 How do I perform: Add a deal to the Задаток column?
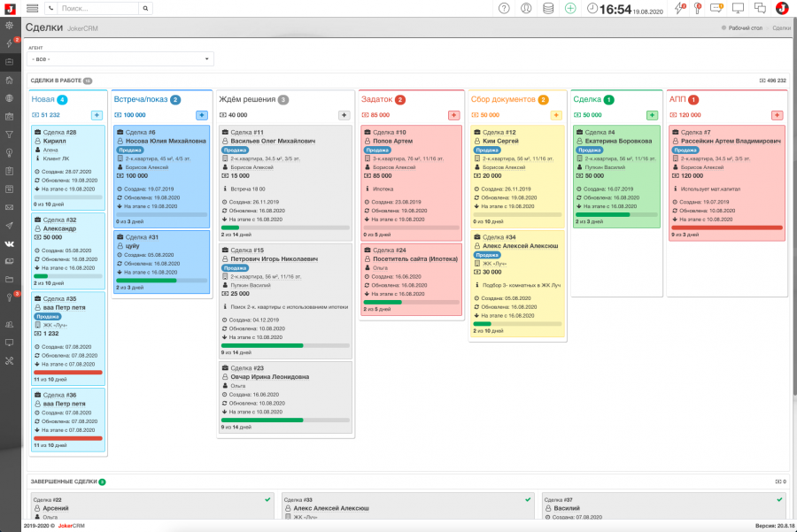(453, 115)
